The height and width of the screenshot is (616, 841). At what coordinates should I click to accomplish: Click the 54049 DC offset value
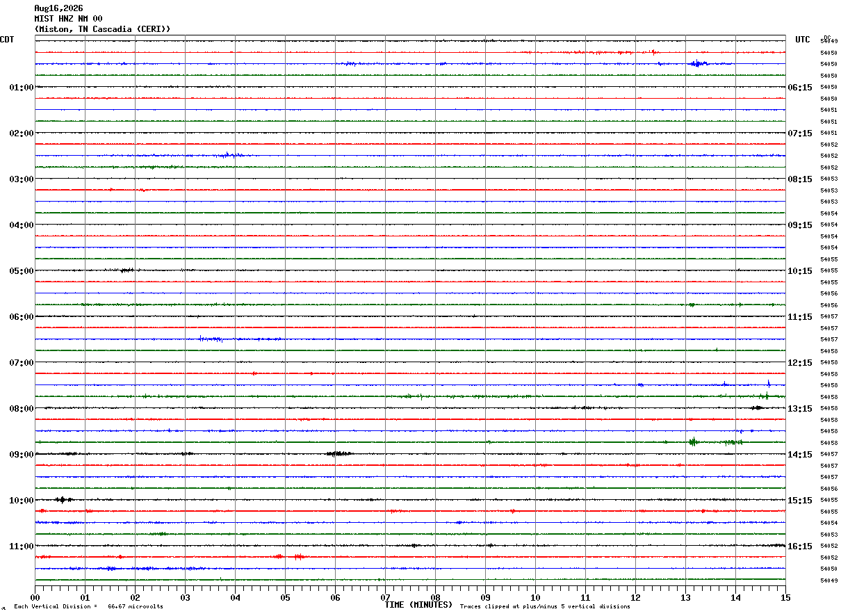coord(828,581)
